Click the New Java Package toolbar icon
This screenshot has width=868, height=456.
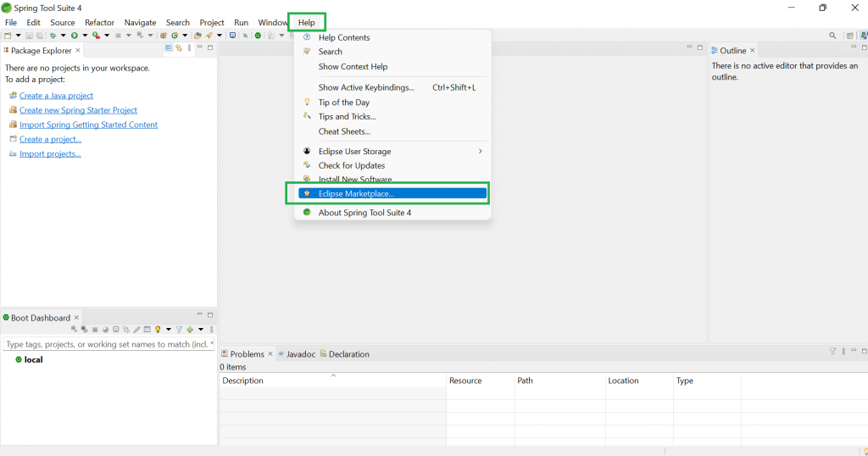tap(164, 36)
